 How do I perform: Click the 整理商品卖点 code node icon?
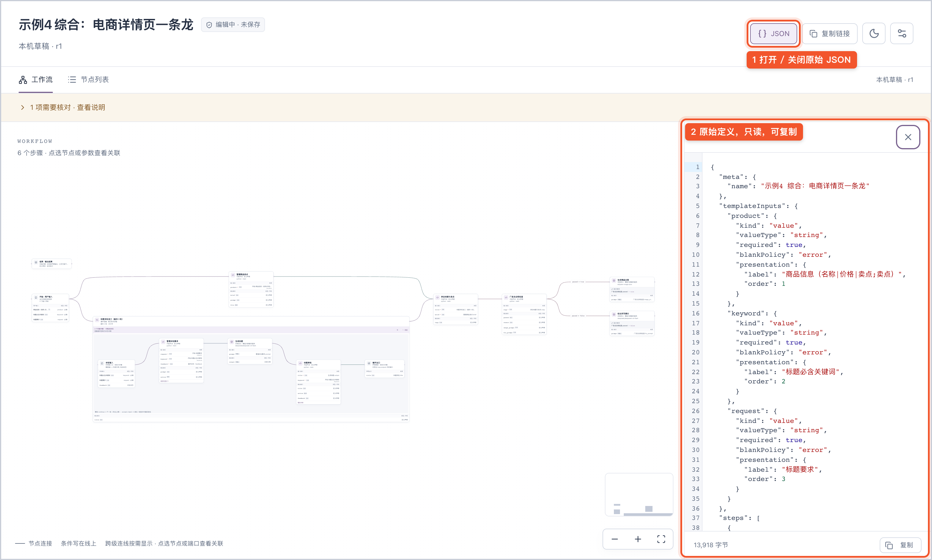(x=233, y=275)
